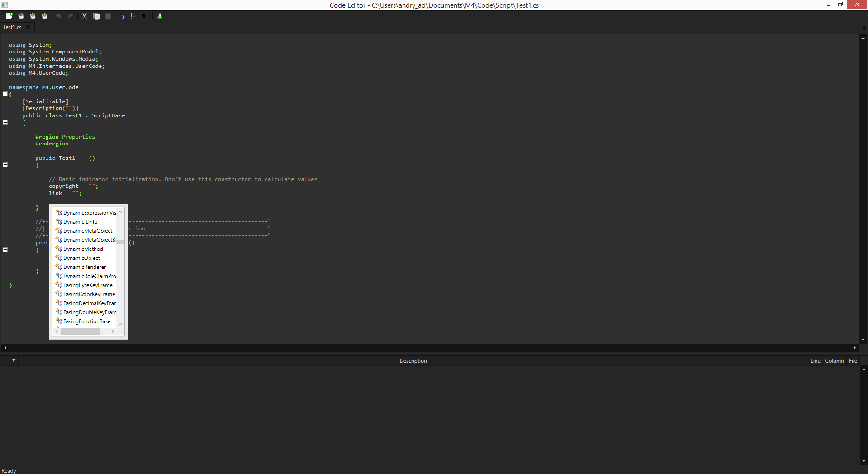Choose EasingFunctionBase in autocomplete popup
Viewport: 868px width, 474px height.
87,321
